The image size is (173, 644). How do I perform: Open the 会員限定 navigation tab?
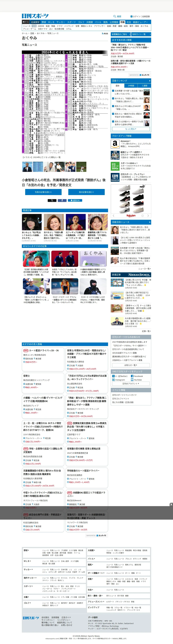(x=35, y=22)
